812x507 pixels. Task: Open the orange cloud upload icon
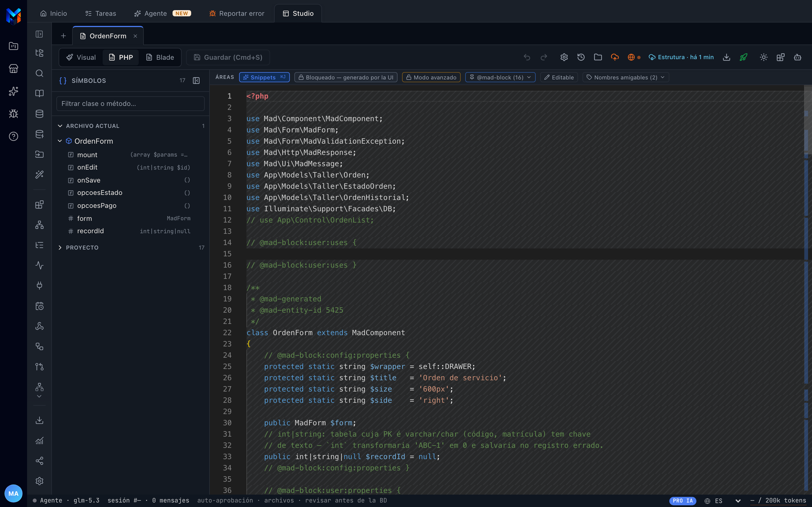(615, 57)
